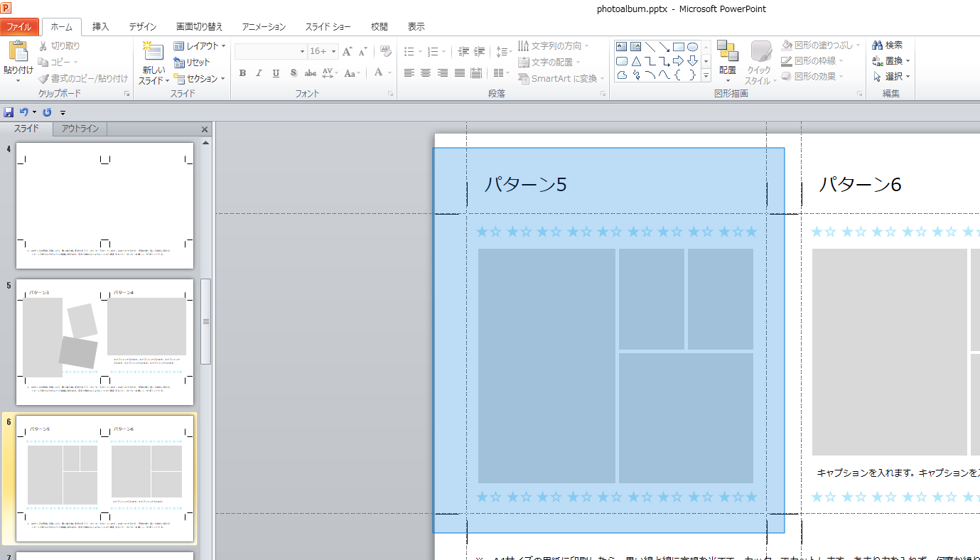Image resolution: width=980 pixels, height=560 pixels.
Task: Justify text in paragraph group
Action: coord(460,72)
